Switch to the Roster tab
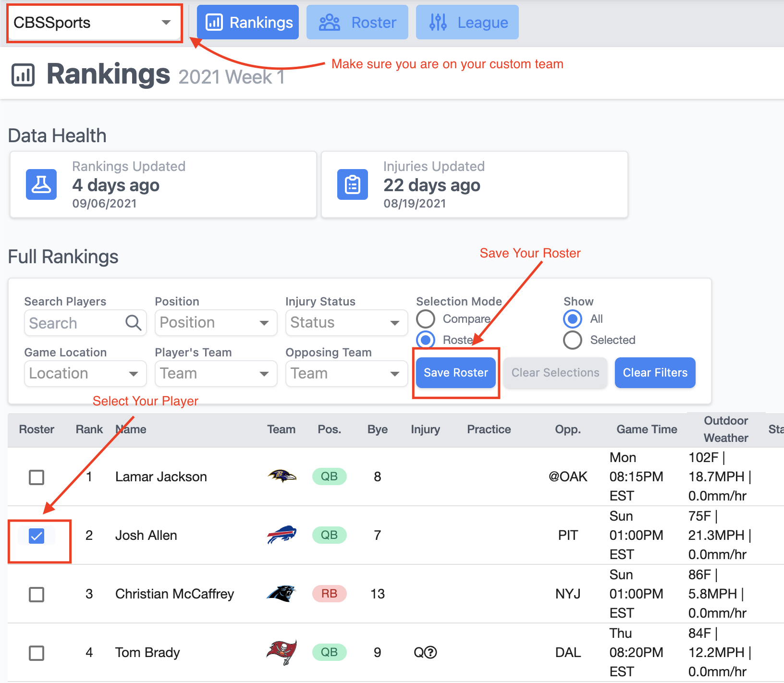 [x=357, y=22]
